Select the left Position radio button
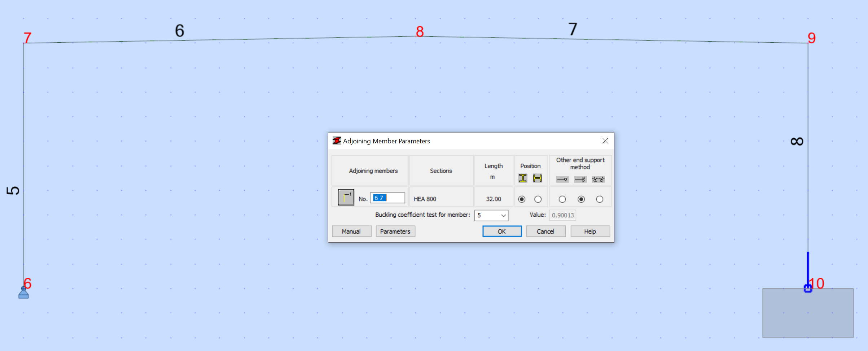This screenshot has width=868, height=351. click(522, 199)
